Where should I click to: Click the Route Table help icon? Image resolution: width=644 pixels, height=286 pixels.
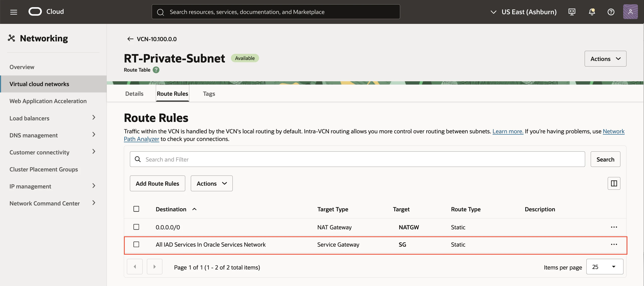[x=156, y=70]
